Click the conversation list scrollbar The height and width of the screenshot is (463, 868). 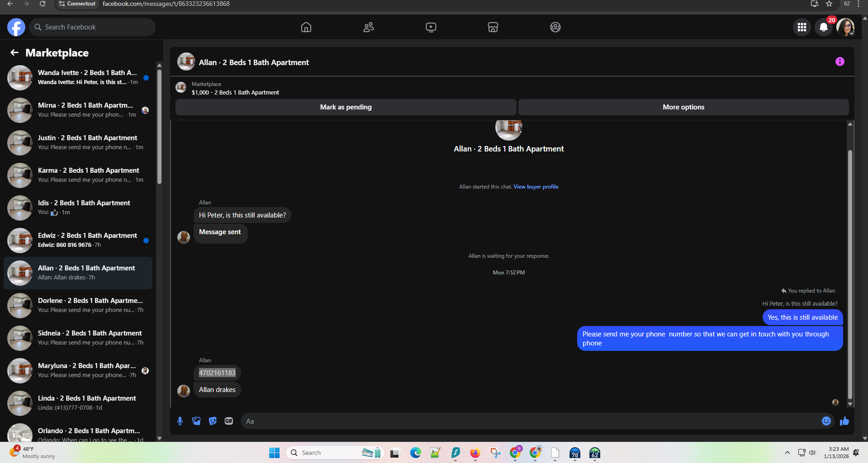pyautogui.click(x=159, y=127)
